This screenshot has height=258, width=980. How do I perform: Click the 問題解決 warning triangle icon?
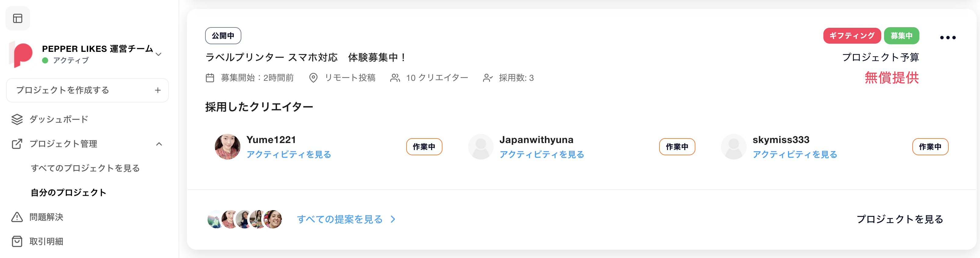[x=17, y=217]
